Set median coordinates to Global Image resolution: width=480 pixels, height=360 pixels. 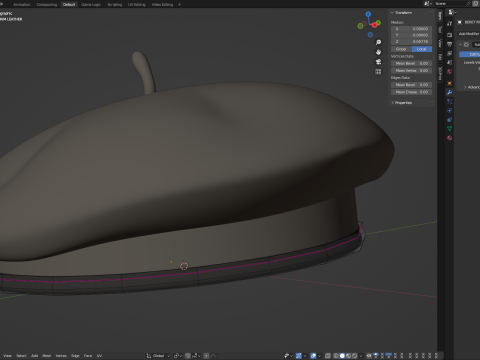point(401,49)
